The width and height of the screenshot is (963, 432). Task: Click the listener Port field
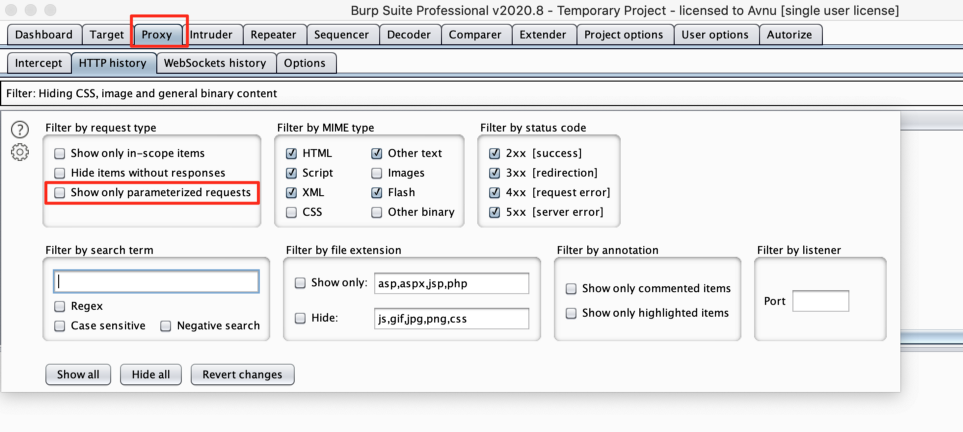tap(821, 302)
